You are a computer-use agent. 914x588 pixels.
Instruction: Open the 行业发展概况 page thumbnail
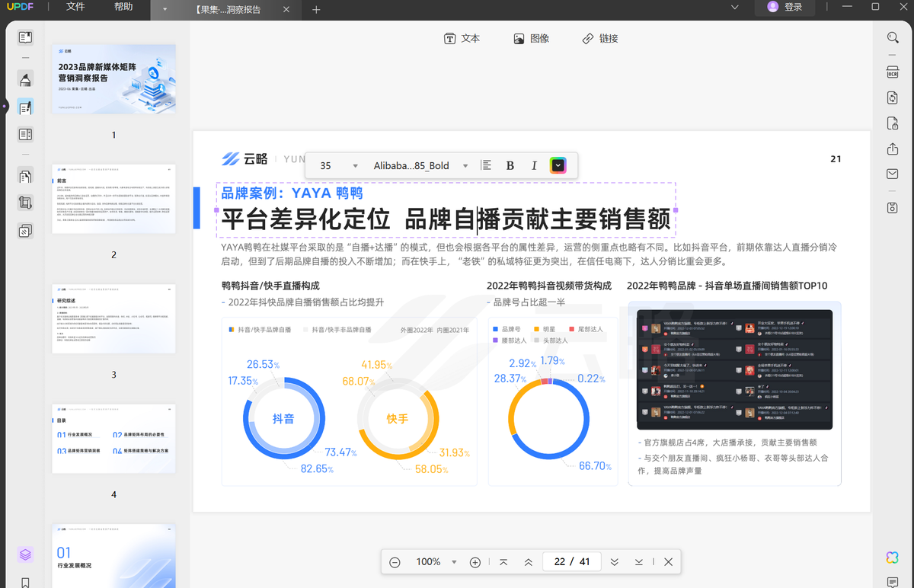coord(113,556)
